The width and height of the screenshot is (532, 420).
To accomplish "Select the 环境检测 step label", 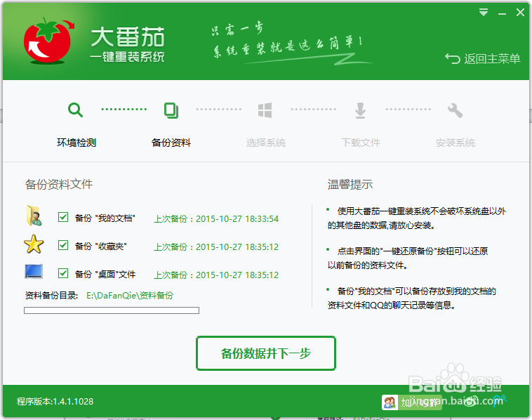I will 77,143.
